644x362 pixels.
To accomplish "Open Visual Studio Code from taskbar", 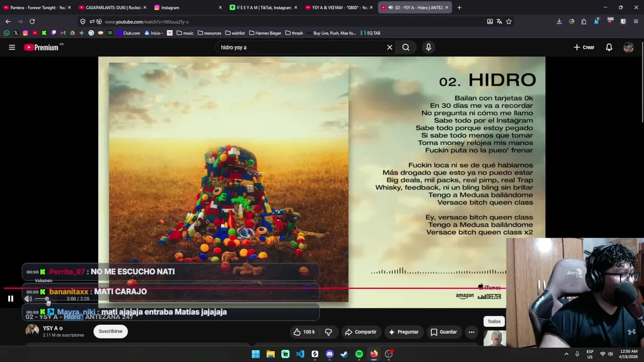I will (x=300, y=354).
